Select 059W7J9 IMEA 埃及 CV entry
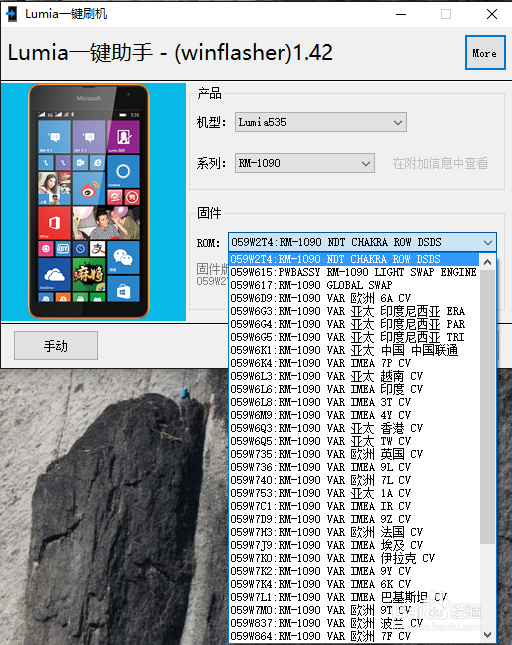Viewport: 512px width, 645px height. tap(354, 545)
